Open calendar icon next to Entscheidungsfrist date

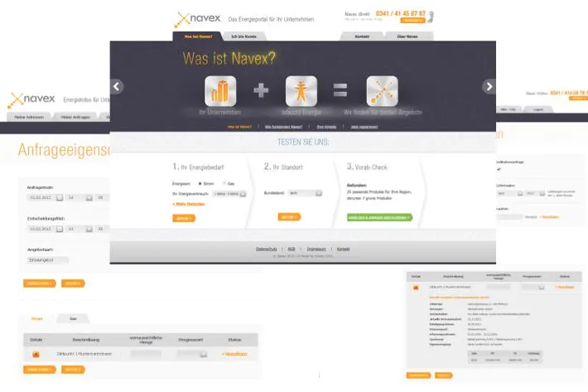click(60, 229)
